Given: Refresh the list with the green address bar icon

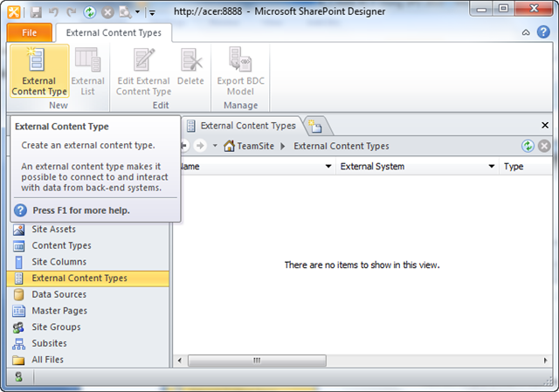Looking at the screenshot, I should coord(528,146).
